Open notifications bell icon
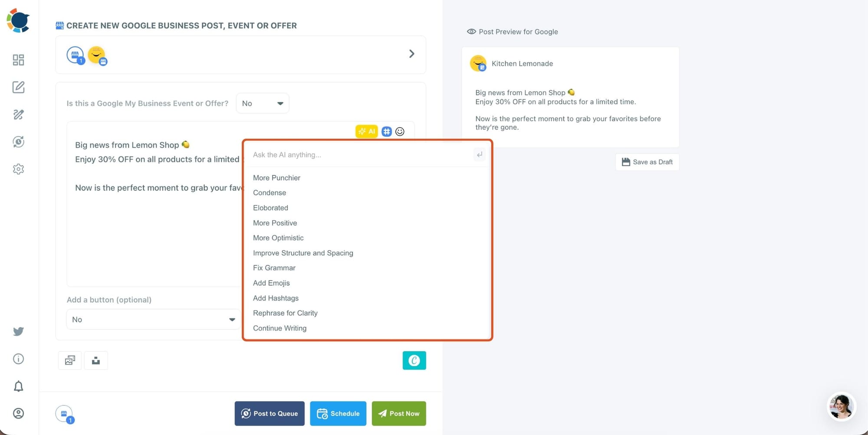 18,386
